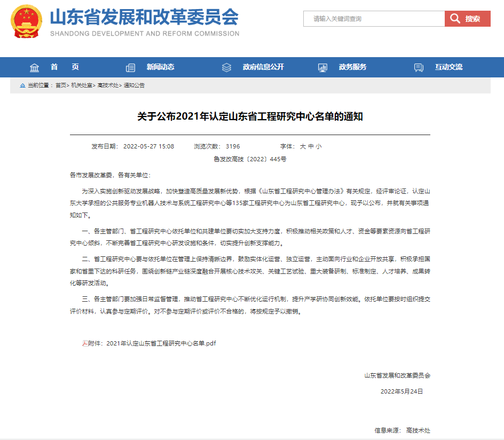The width and height of the screenshot is (504, 440).
Task: Click the national emblem logo
Action: pyautogui.click(x=26, y=21)
